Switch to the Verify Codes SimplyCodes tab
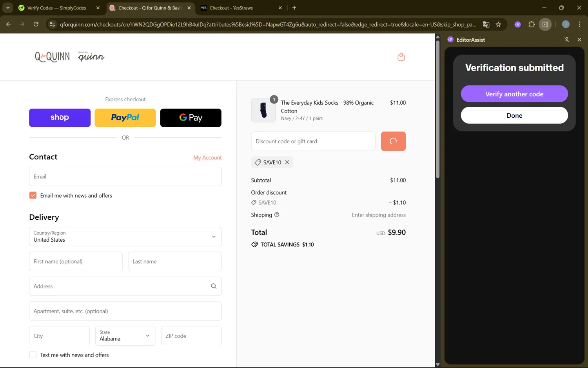The width and height of the screenshot is (588, 368). 56,8
